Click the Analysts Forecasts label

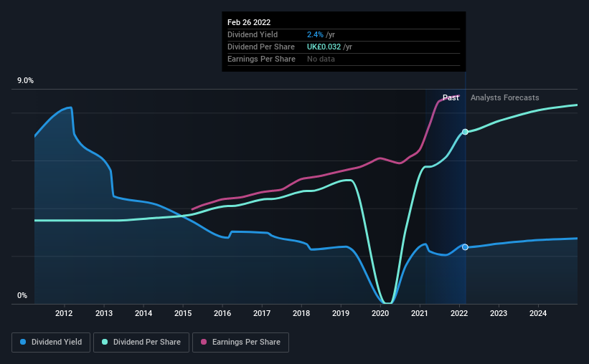click(x=504, y=97)
